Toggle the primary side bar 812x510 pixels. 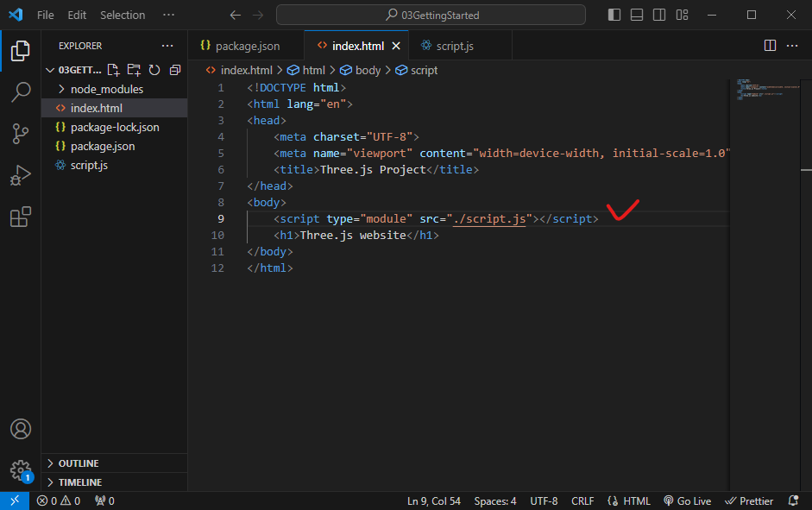click(x=614, y=15)
